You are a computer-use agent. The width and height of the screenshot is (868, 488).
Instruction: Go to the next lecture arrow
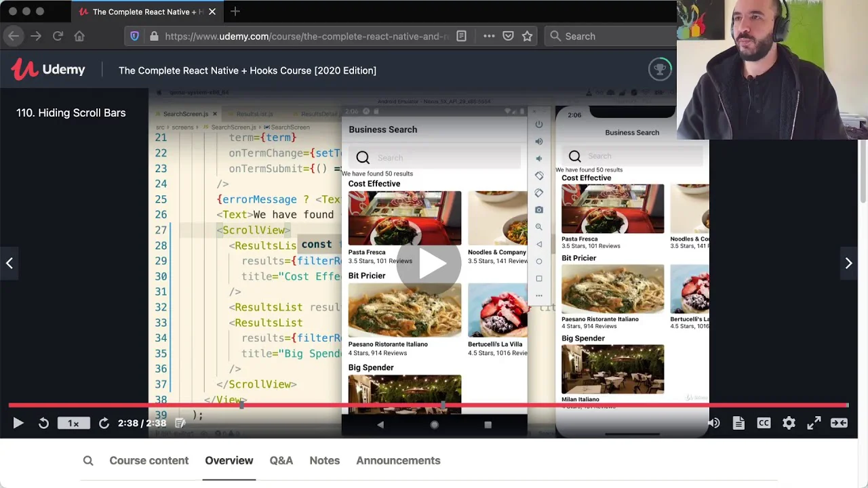tap(848, 263)
